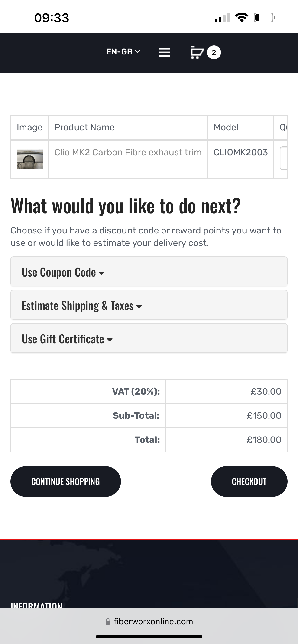Viewport: 298px width, 644px height.
Task: Tap the battery status icon
Action: pyautogui.click(x=264, y=18)
